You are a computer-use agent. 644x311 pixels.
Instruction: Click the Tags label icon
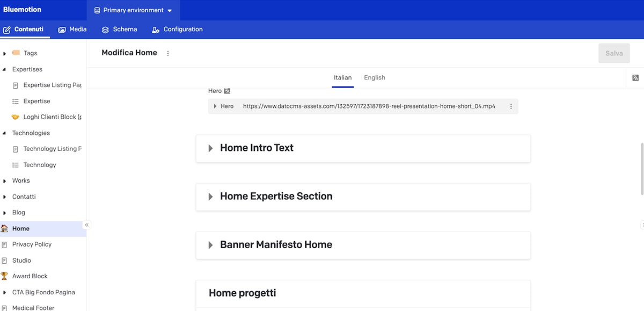click(16, 53)
